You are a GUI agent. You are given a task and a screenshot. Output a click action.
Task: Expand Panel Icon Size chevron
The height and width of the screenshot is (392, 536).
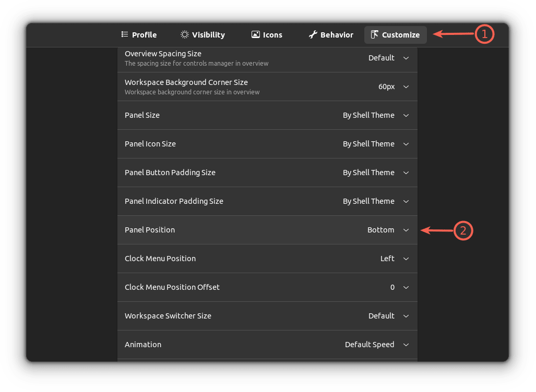click(x=406, y=144)
